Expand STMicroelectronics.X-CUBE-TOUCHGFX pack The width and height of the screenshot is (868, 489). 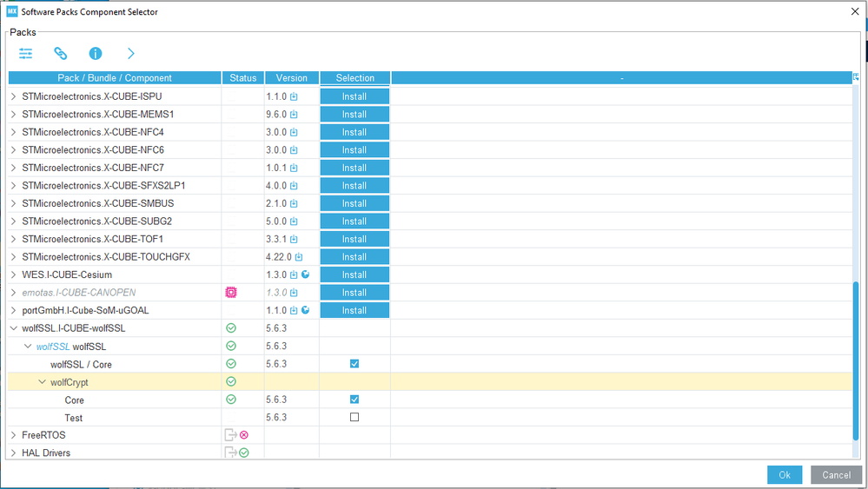[13, 257]
